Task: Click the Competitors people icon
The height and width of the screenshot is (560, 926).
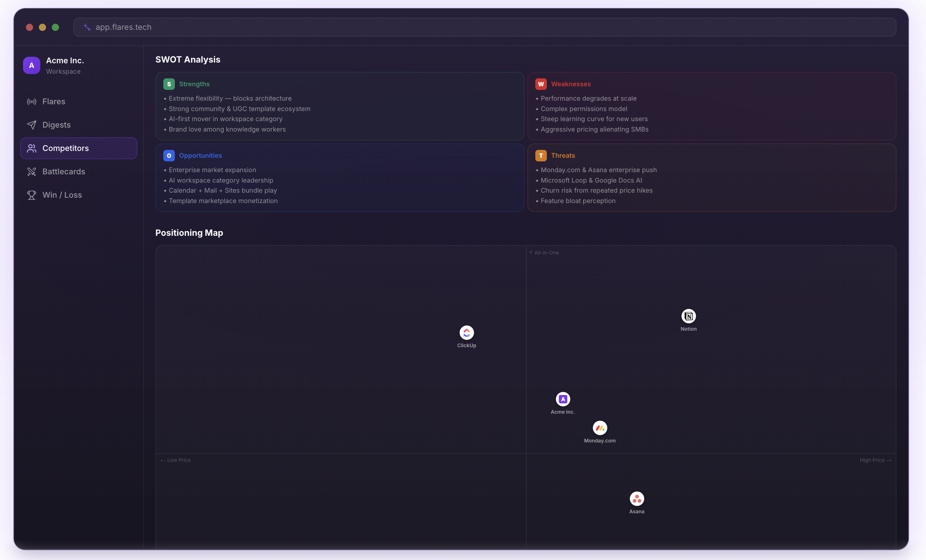Action: 32,148
